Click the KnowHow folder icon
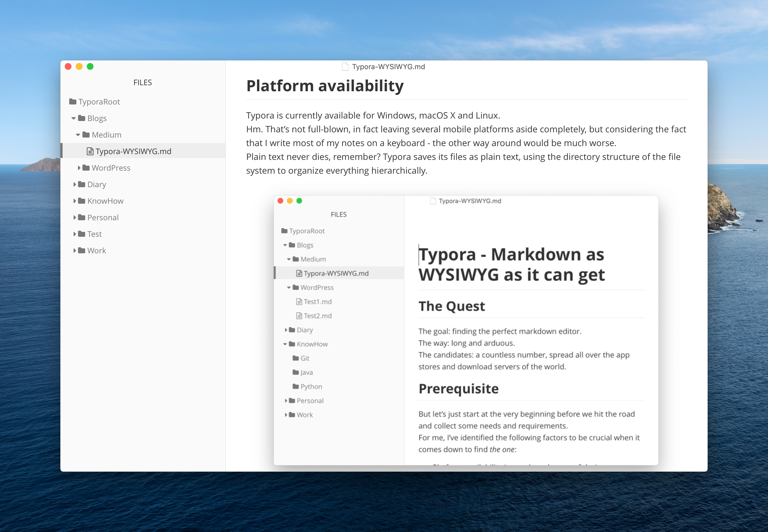The width and height of the screenshot is (768, 532). pos(82,201)
